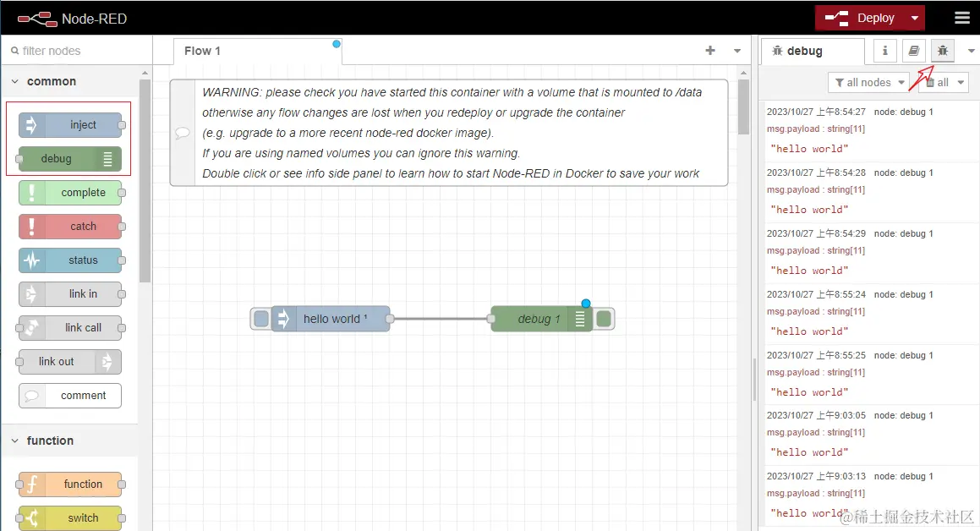Click the hello world node output port
Image resolution: width=980 pixels, height=531 pixels.
tap(390, 319)
